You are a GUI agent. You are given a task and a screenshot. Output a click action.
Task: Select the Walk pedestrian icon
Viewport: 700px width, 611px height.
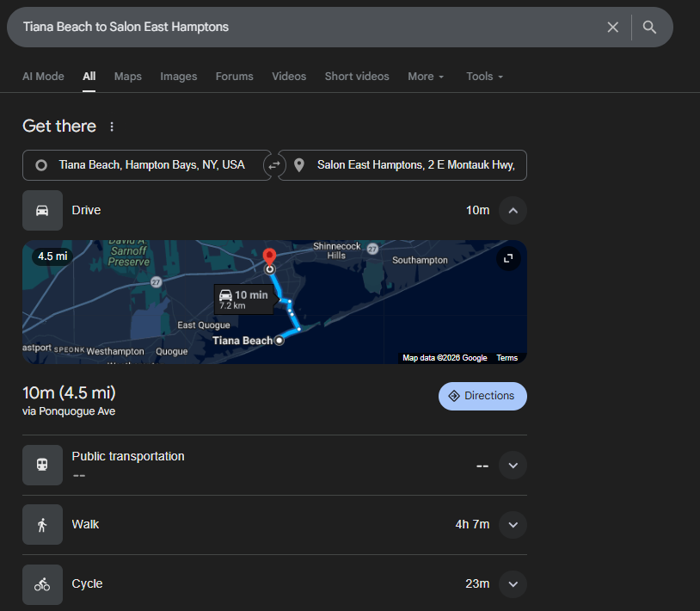[x=42, y=525]
